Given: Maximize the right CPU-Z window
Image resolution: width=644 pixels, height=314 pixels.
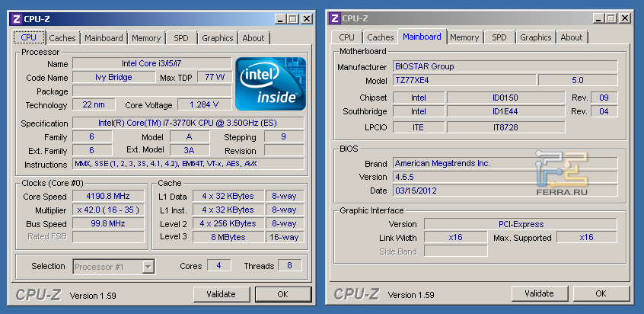Looking at the screenshot, I should [x=611, y=18].
